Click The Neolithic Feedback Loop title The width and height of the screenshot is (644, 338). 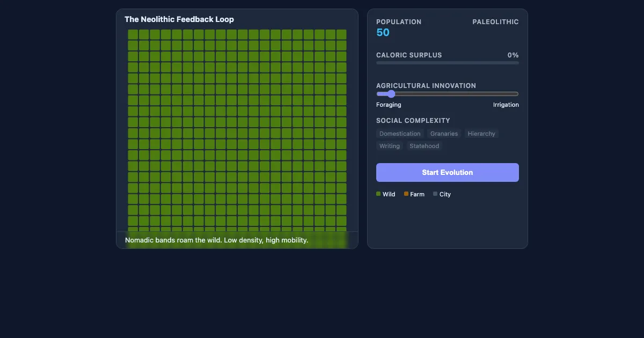[179, 19]
